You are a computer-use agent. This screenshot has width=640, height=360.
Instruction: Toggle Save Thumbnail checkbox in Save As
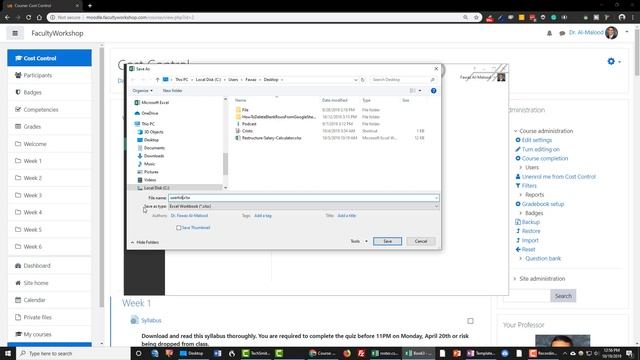click(x=178, y=228)
